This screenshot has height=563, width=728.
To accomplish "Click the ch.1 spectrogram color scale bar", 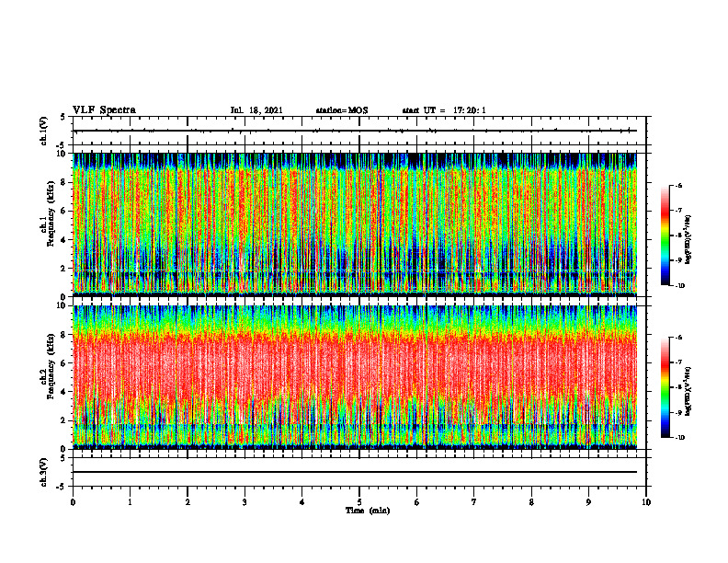I will (x=665, y=236).
